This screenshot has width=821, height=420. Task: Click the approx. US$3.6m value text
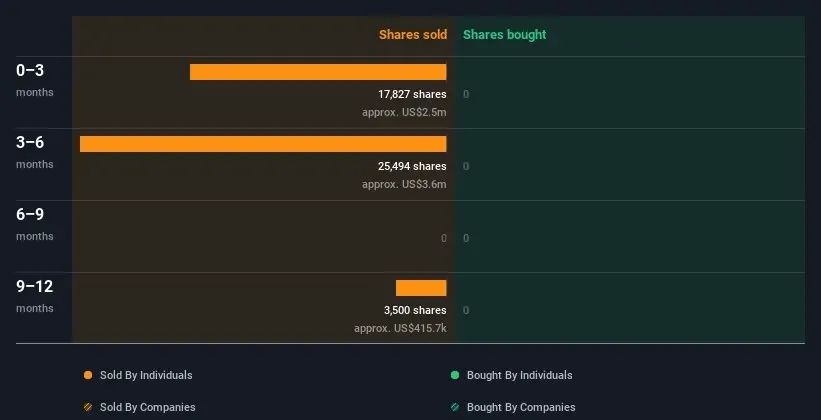[404, 184]
